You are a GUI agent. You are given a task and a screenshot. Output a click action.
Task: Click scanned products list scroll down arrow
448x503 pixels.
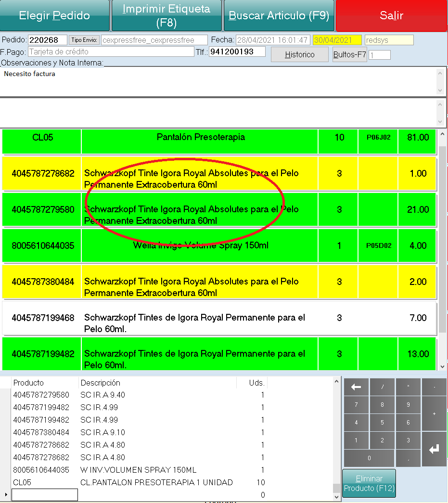pos(336,497)
